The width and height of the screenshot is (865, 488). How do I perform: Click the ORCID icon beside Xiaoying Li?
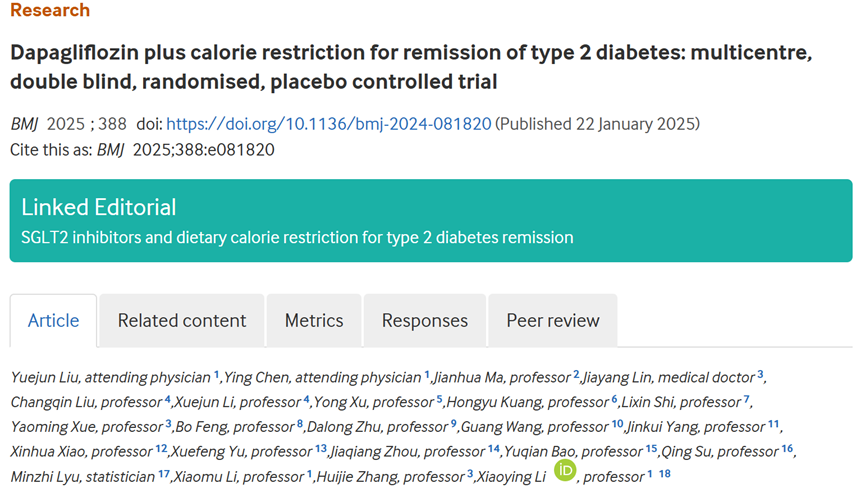(x=566, y=469)
